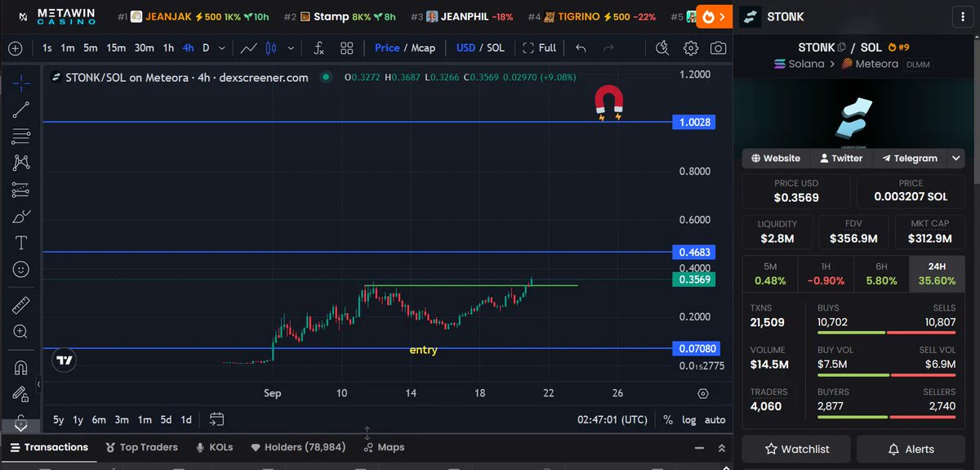Viewport: 980px width, 470px height.
Task: Open the token Twitter link
Action: [841, 159]
